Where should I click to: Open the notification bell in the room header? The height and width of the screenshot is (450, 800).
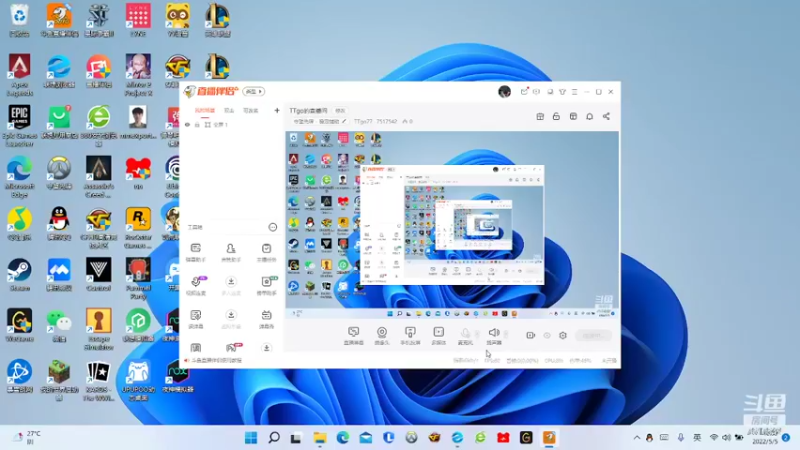coord(589,116)
